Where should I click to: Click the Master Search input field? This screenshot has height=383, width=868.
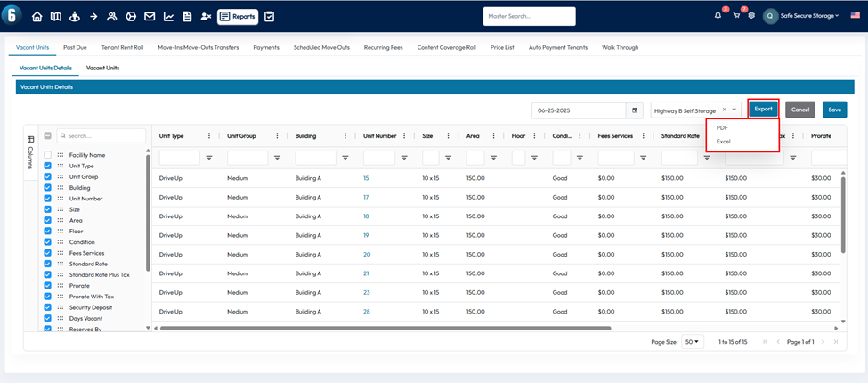coord(529,16)
